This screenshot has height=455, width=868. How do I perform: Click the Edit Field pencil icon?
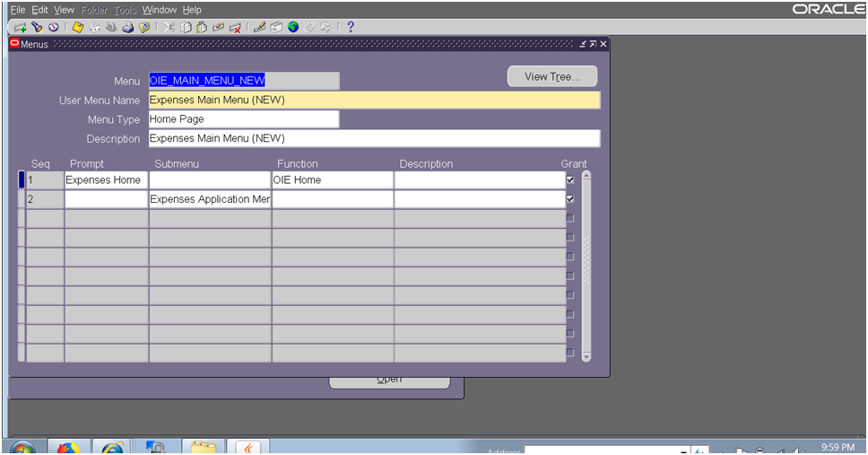pos(259,27)
